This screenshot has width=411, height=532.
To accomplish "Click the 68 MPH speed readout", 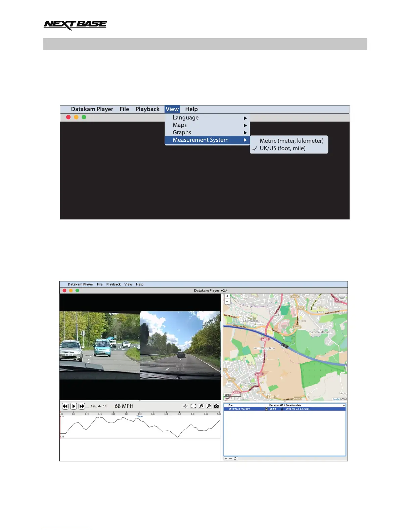I will click(x=124, y=406).
